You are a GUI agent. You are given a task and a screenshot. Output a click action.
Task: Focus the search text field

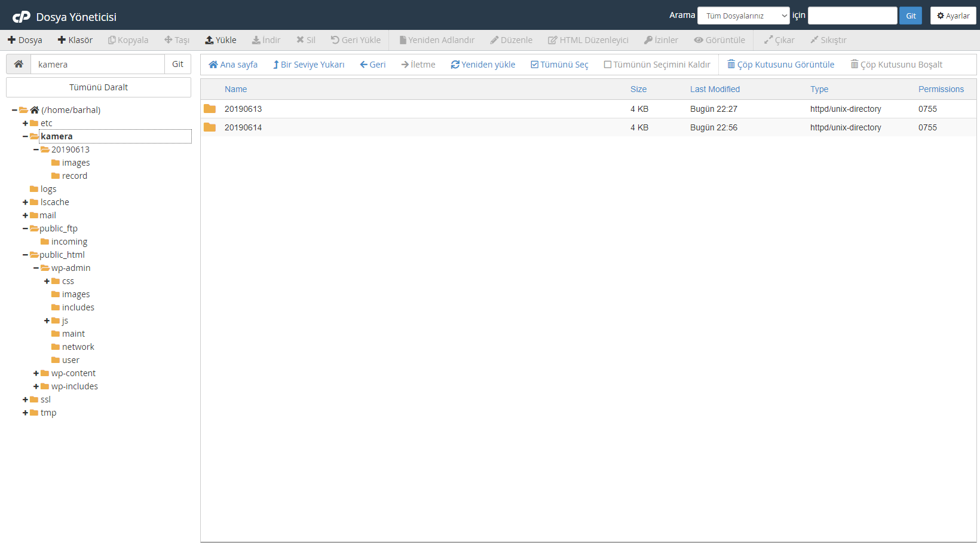point(853,16)
